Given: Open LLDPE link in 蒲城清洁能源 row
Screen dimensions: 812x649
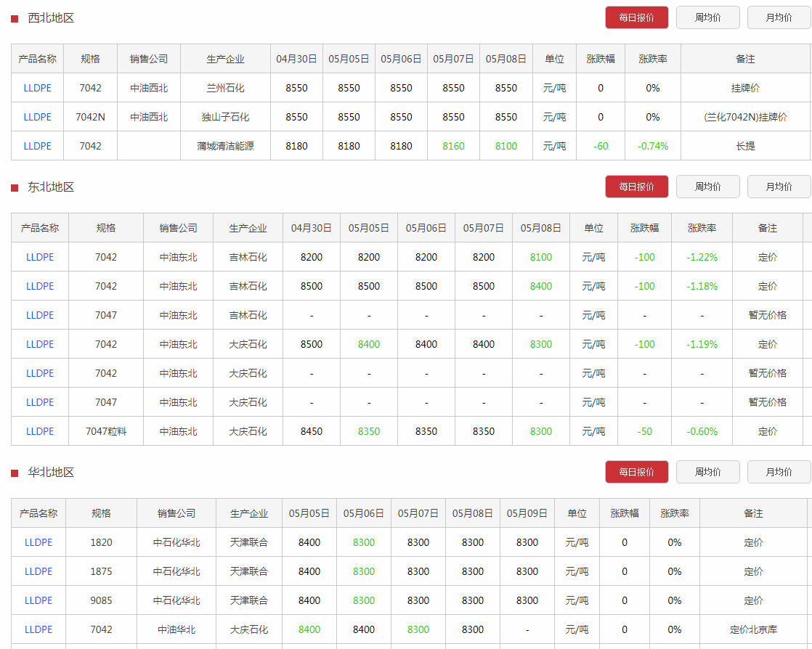Looking at the screenshot, I should click(37, 146).
